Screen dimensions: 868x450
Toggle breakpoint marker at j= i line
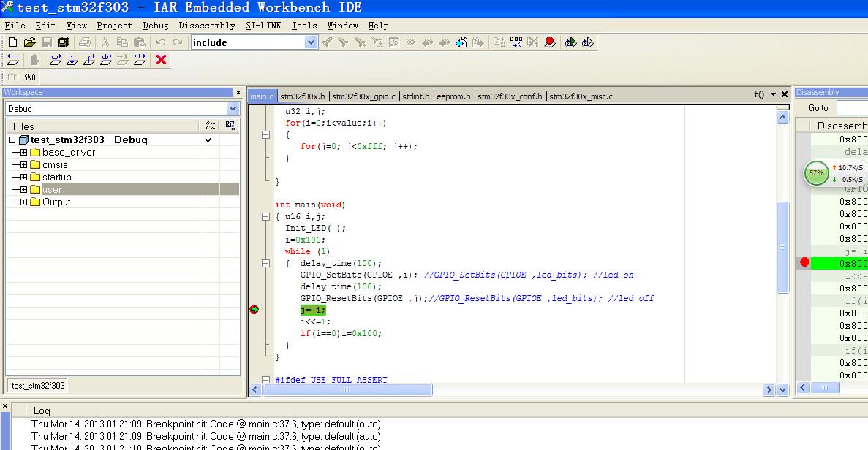click(x=254, y=310)
